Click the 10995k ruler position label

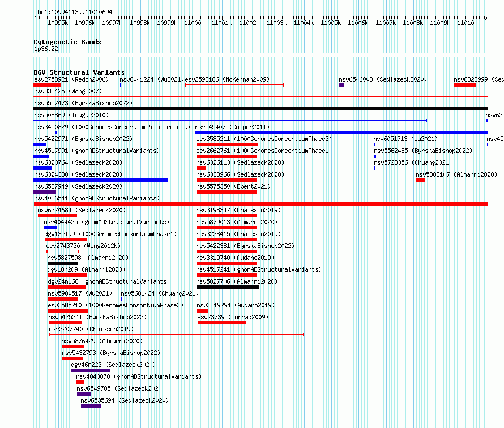pos(58,23)
